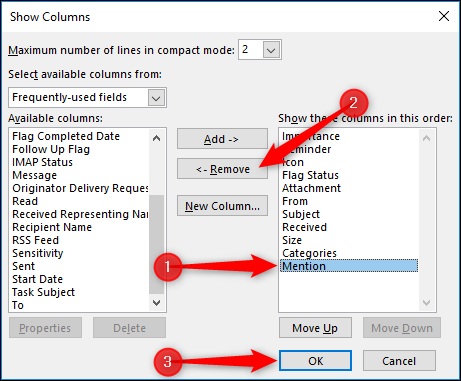Select Flag Status in shown columns
The image size is (461, 381).
click(x=310, y=175)
